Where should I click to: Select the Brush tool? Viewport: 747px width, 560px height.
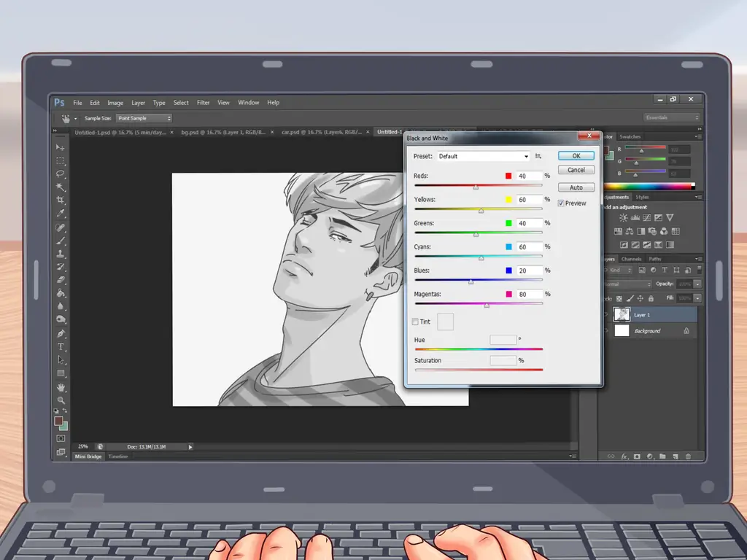[x=61, y=241]
